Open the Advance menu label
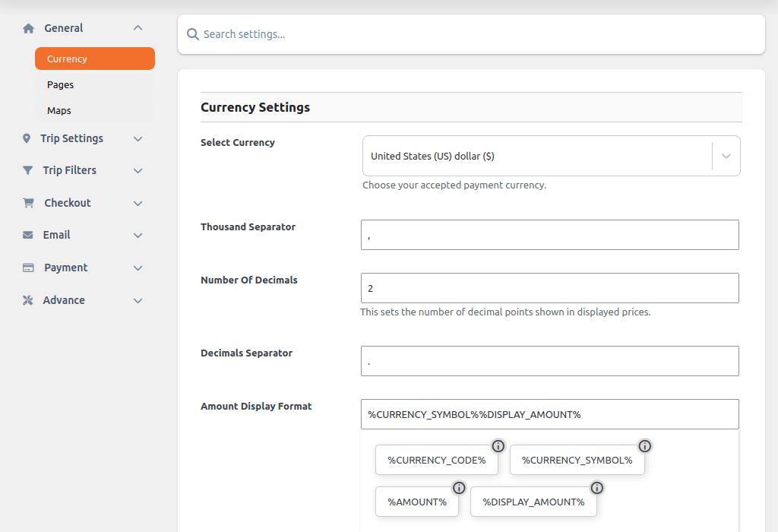Viewport: 778px width, 532px height. 64,300
